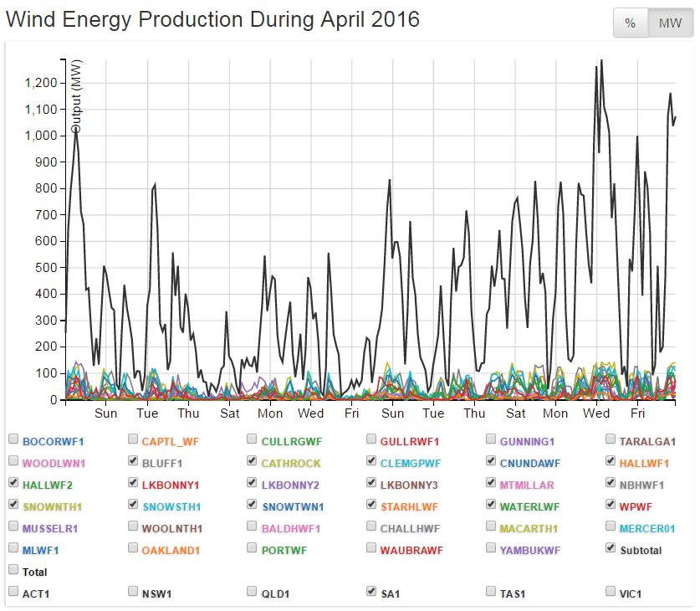Check the MUSSELR1 checkbox

tap(13, 525)
